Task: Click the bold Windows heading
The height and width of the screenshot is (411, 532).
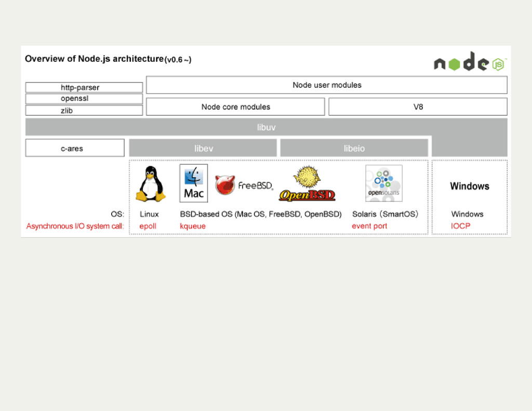Action: pos(470,186)
